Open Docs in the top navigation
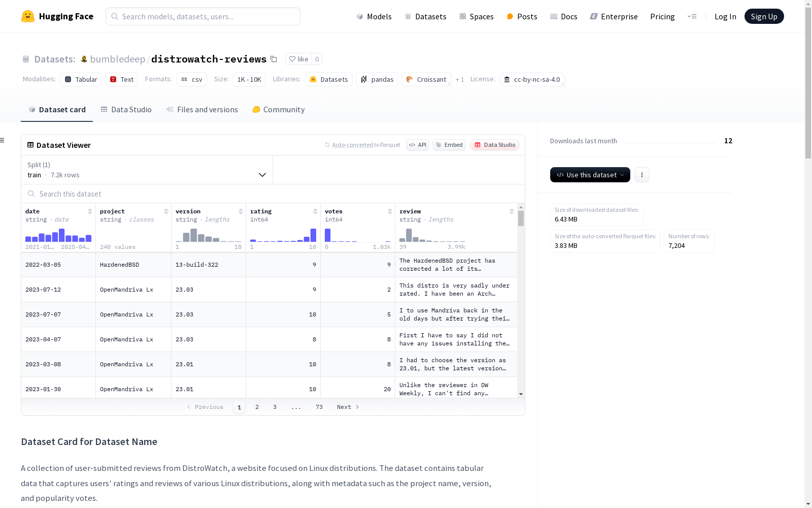The width and height of the screenshot is (812, 508). [x=564, y=16]
